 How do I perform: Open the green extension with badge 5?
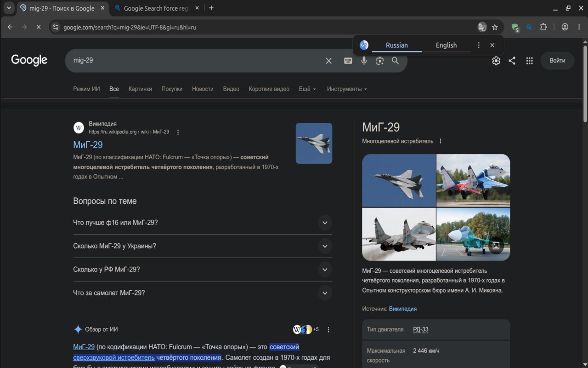click(515, 28)
